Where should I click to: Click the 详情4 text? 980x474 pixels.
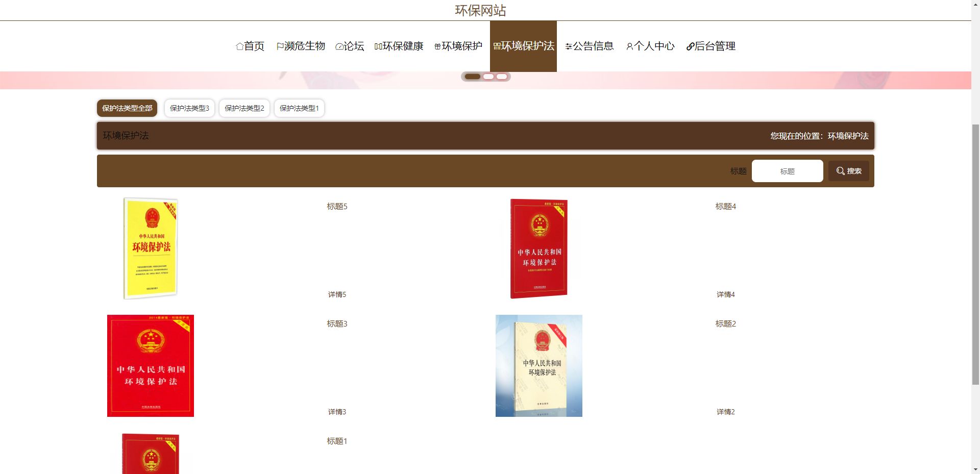tap(725, 294)
